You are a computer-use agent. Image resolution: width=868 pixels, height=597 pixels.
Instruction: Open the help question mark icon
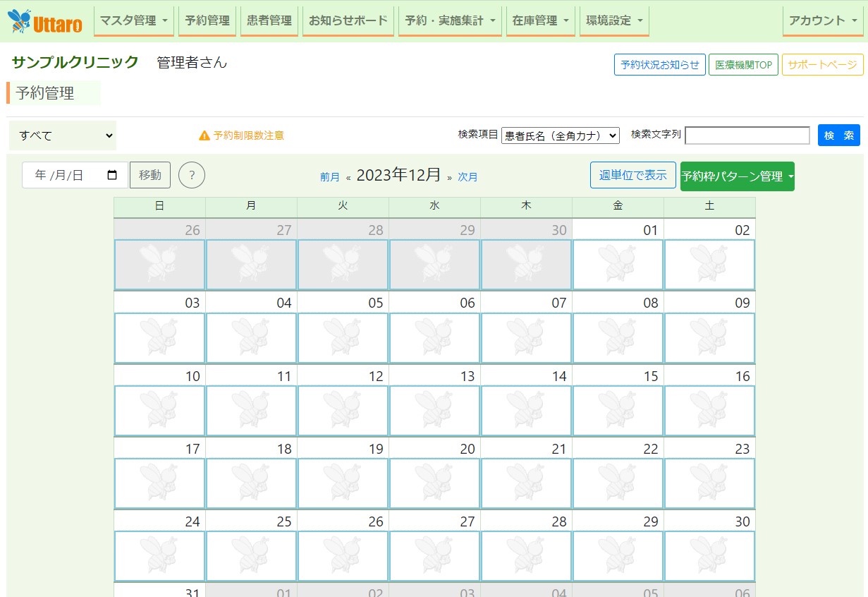click(x=192, y=175)
